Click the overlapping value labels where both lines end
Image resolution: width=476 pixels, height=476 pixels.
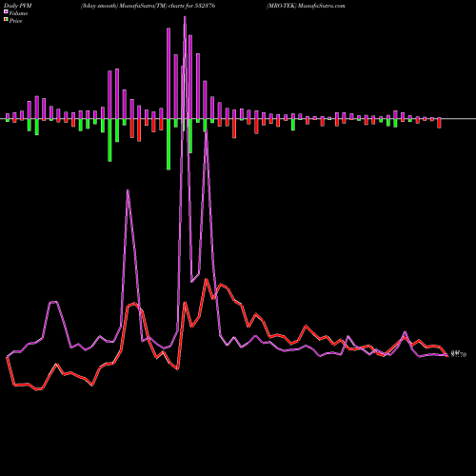[x=459, y=354]
